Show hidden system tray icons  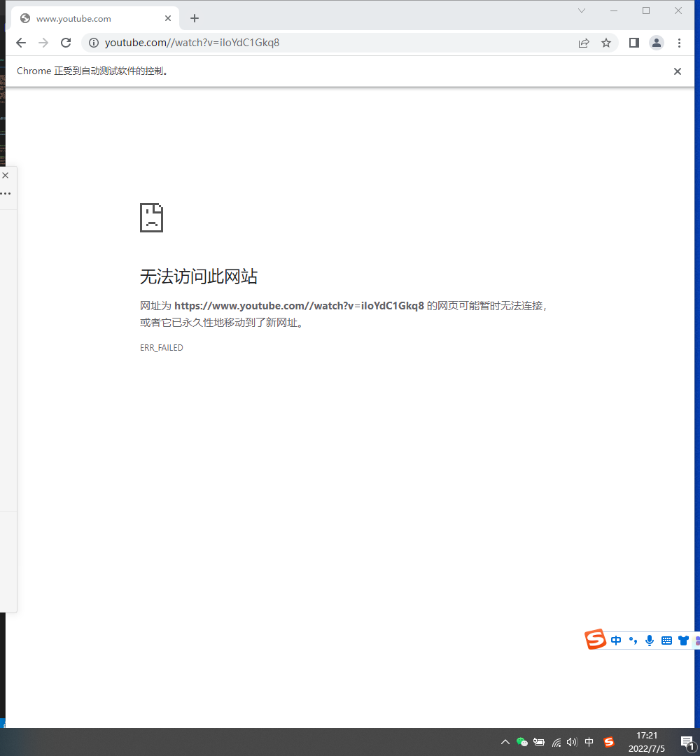click(x=505, y=742)
